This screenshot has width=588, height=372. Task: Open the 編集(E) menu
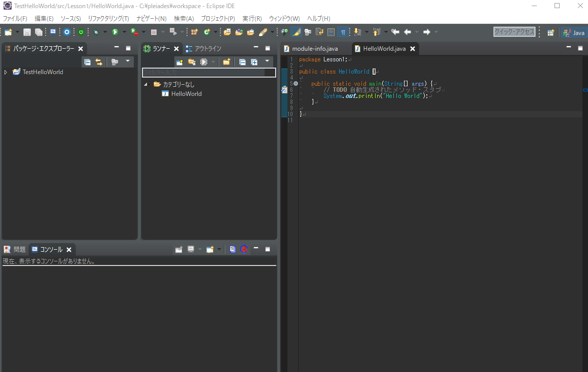click(44, 18)
